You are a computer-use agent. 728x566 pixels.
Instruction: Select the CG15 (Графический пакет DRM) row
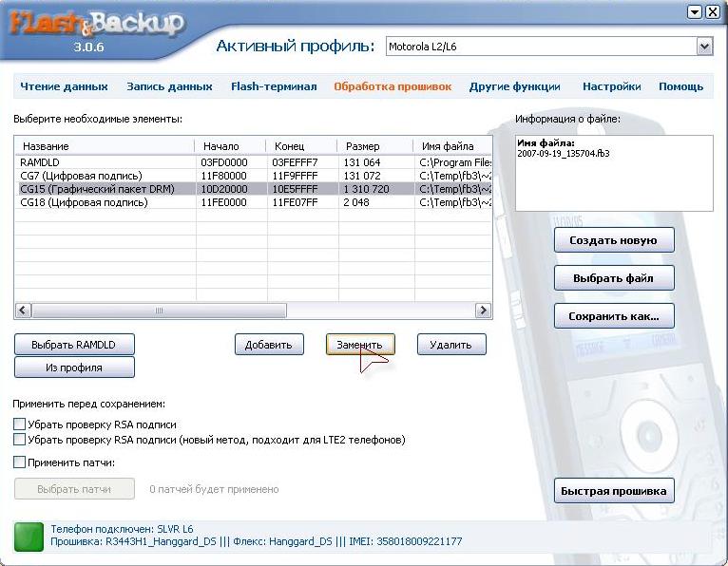pos(254,189)
